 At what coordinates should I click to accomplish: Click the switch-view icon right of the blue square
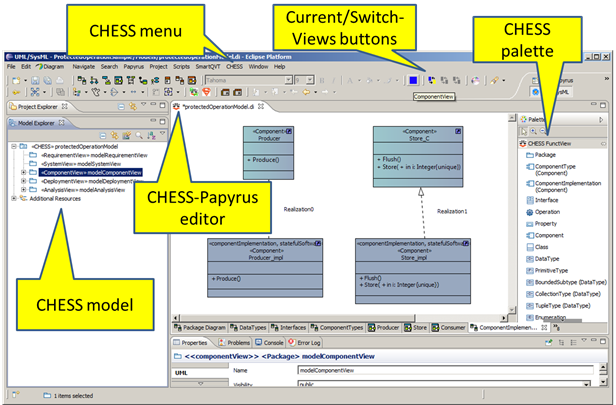432,80
